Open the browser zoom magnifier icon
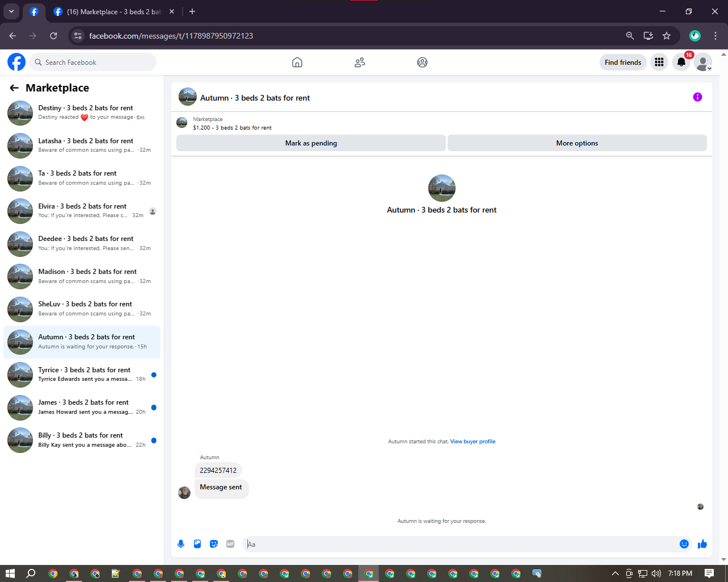The width and height of the screenshot is (728, 582). (x=630, y=36)
